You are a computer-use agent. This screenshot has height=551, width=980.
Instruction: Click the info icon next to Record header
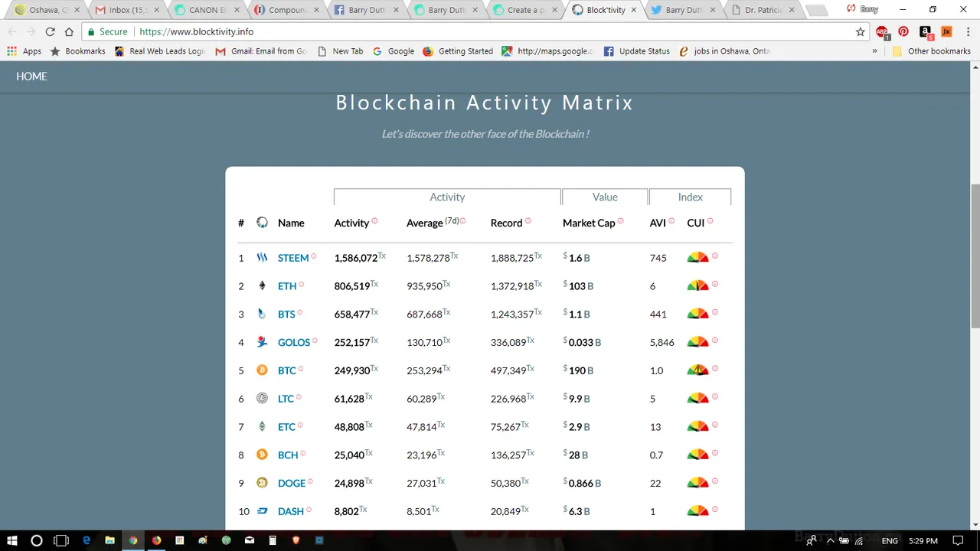528,221
